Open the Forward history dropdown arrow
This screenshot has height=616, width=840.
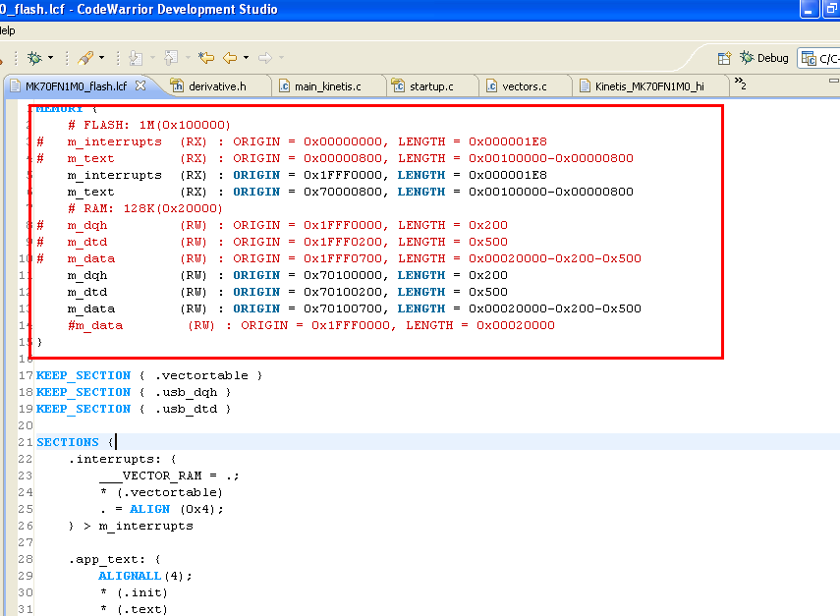pyautogui.click(x=281, y=57)
